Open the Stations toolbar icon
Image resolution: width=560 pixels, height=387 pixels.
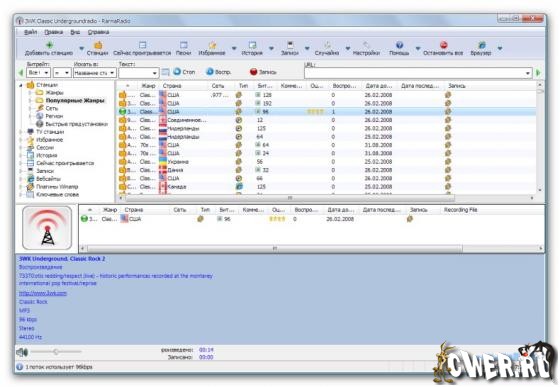(98, 45)
